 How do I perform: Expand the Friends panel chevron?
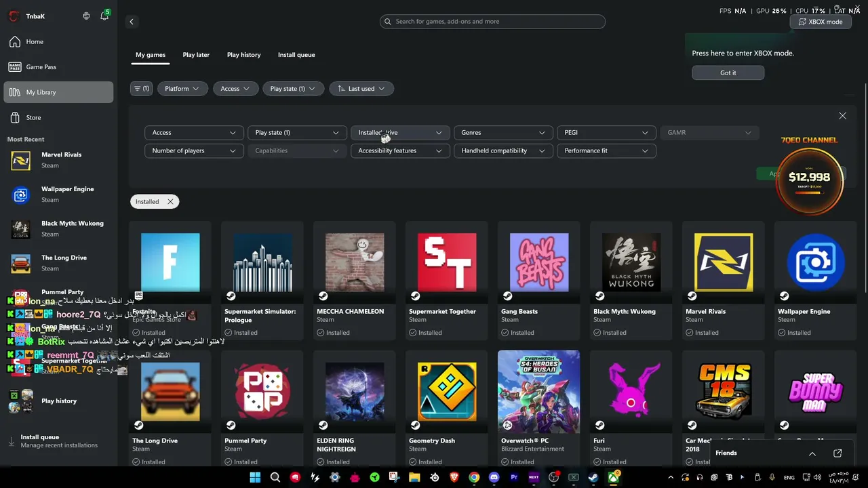(x=812, y=453)
